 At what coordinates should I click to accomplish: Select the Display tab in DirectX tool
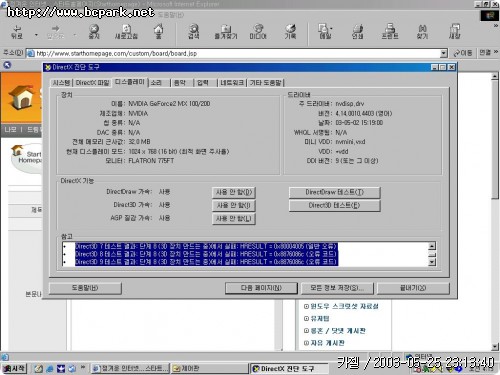click(130, 82)
